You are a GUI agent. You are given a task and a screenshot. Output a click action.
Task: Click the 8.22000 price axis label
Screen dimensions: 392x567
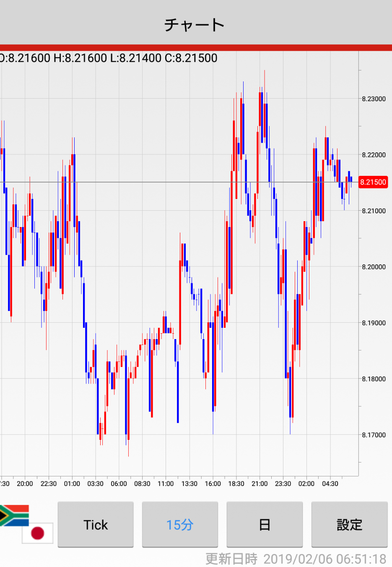374,155
